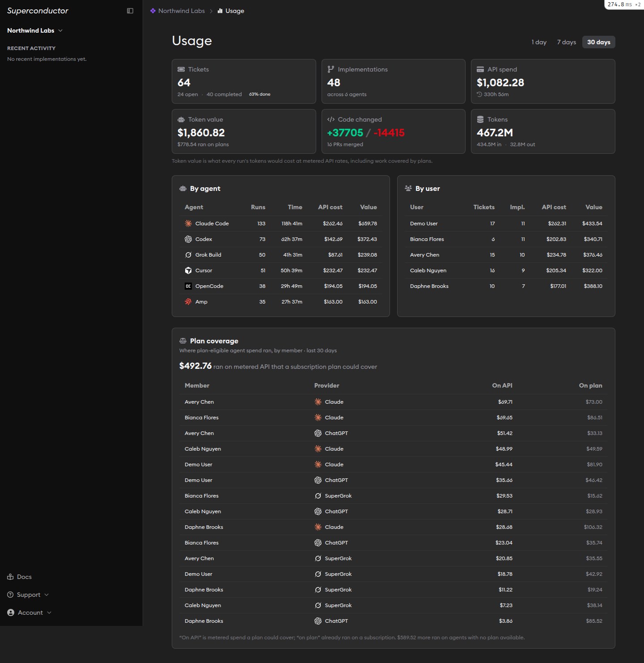Click the Bianca Flores $340.71 value
The width and height of the screenshot is (644, 663).
593,239
